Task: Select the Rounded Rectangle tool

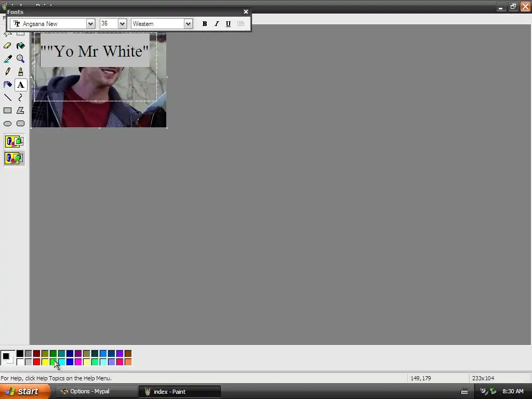Action: click(20, 124)
